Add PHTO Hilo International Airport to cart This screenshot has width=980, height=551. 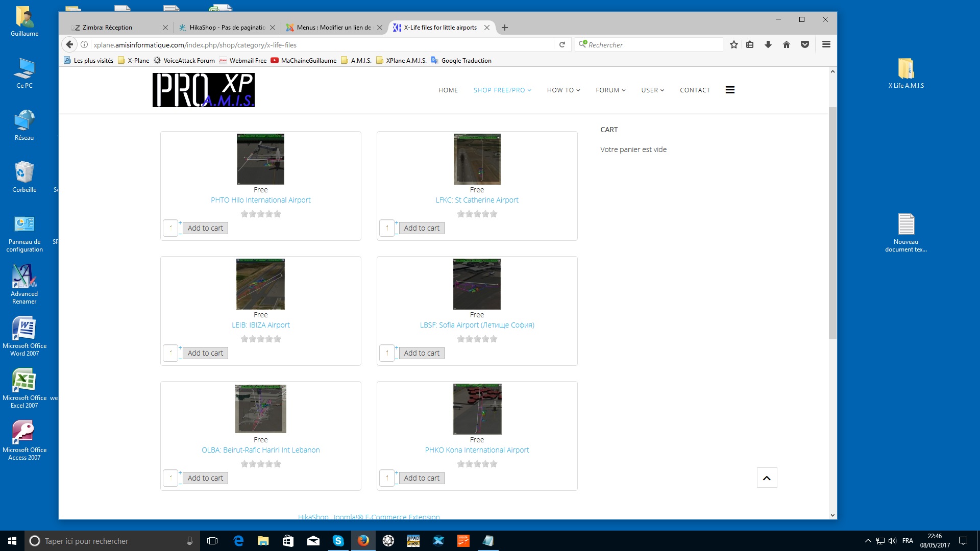205,228
